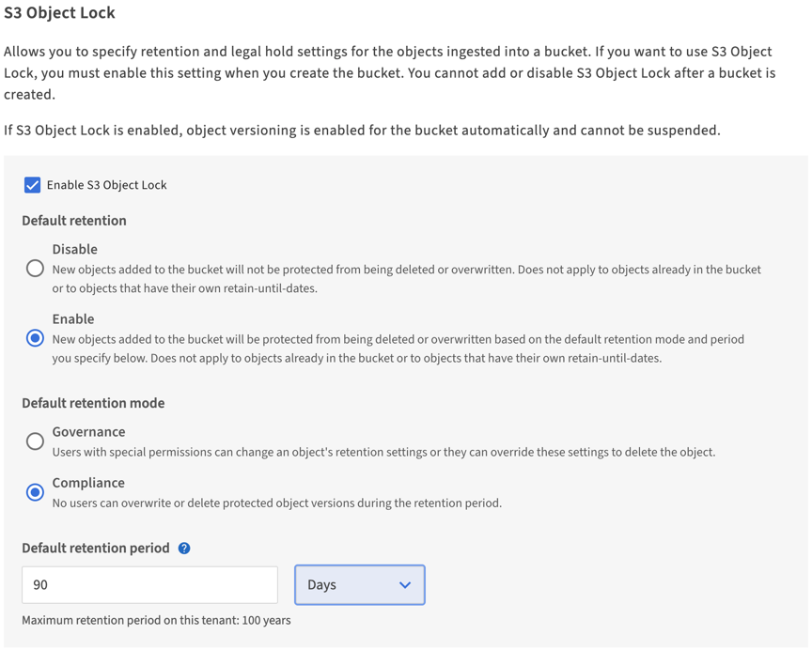Select the Enable default retention radio button
Viewport: 812px width, 650px height.
tap(35, 338)
